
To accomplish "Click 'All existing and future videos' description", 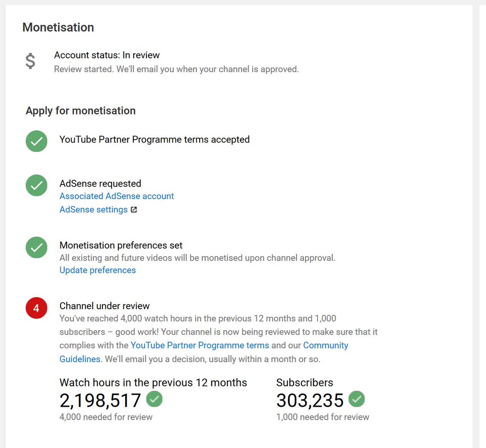I will click(x=198, y=258).
